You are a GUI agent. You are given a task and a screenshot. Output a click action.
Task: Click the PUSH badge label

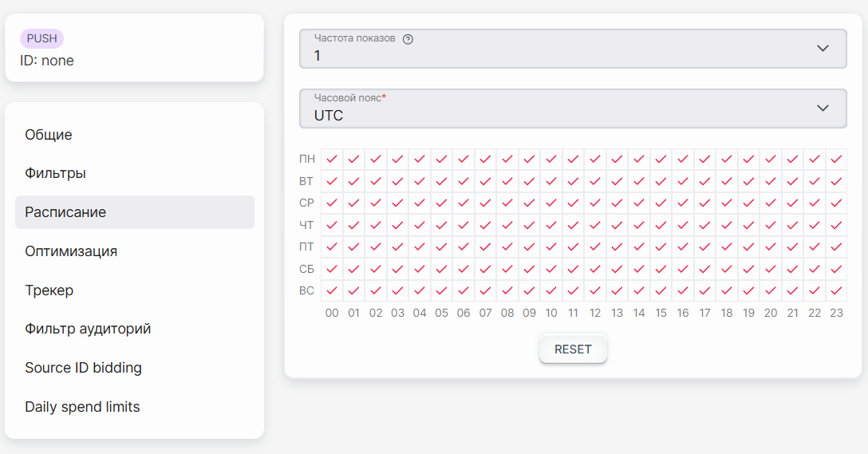[x=42, y=39]
